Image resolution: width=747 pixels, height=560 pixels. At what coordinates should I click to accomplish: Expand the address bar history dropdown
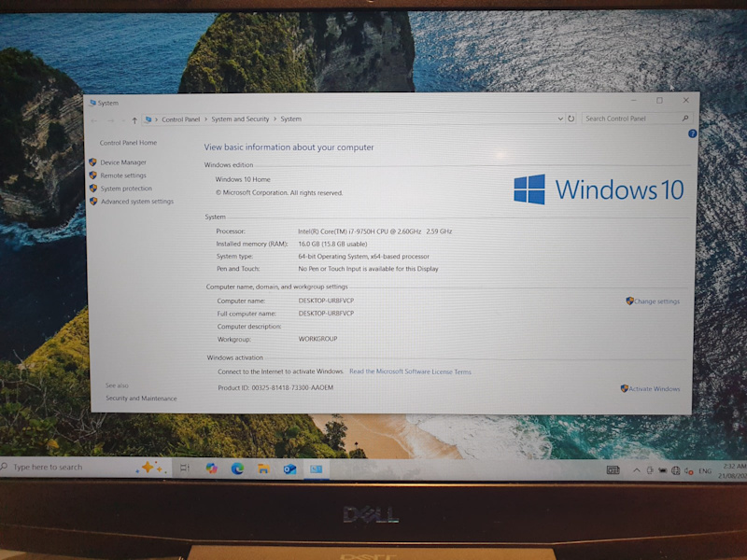pos(560,119)
